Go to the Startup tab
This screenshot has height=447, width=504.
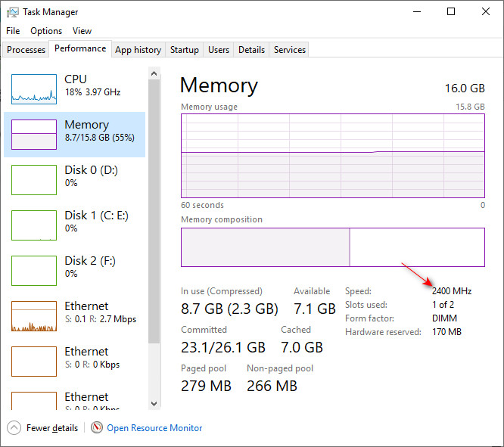point(185,50)
